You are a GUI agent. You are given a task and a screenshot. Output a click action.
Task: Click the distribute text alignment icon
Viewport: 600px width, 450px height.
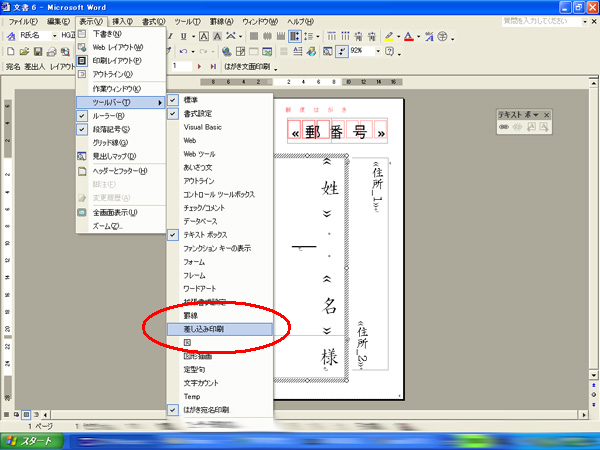[294, 36]
